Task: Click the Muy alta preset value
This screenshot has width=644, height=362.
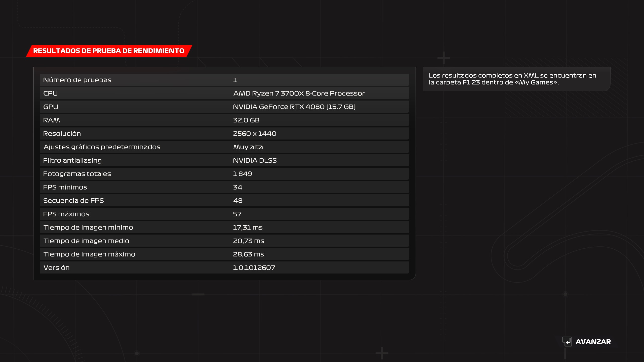Action: [248, 147]
